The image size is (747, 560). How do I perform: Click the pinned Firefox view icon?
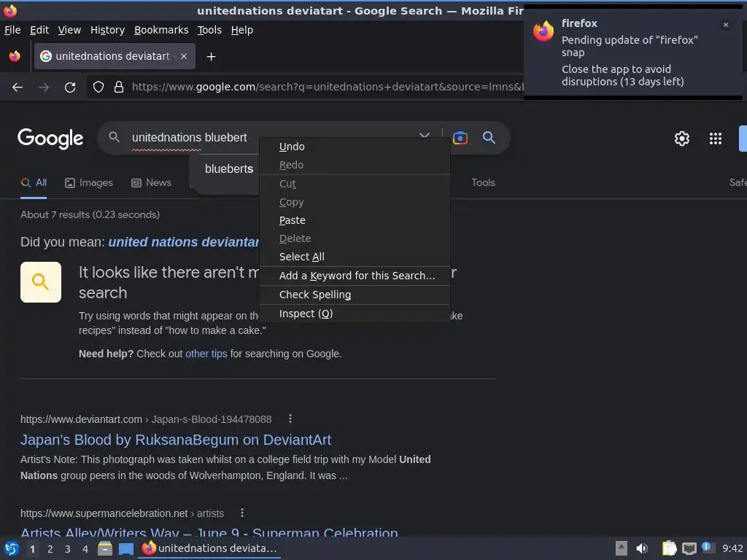click(x=15, y=56)
